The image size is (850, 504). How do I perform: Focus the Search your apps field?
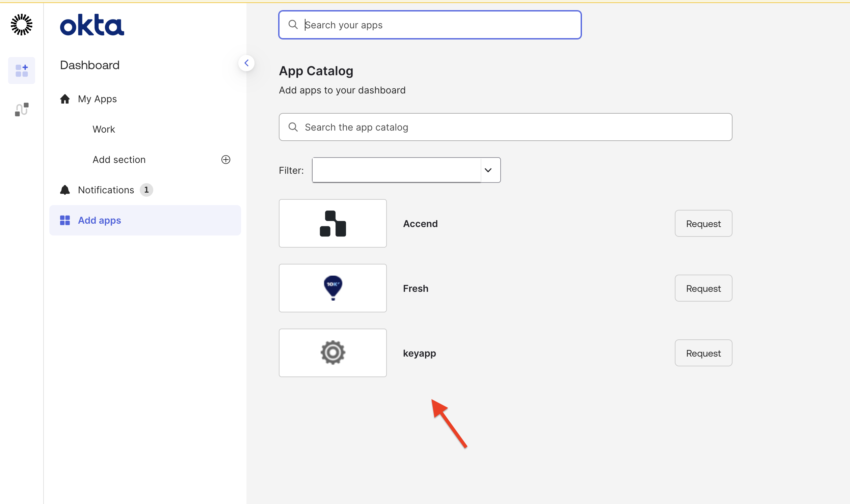(430, 25)
